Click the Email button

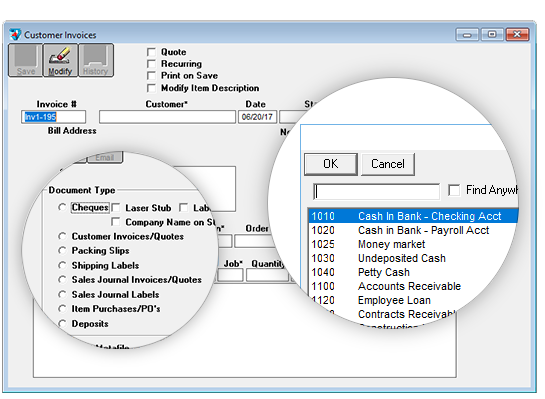(105, 157)
